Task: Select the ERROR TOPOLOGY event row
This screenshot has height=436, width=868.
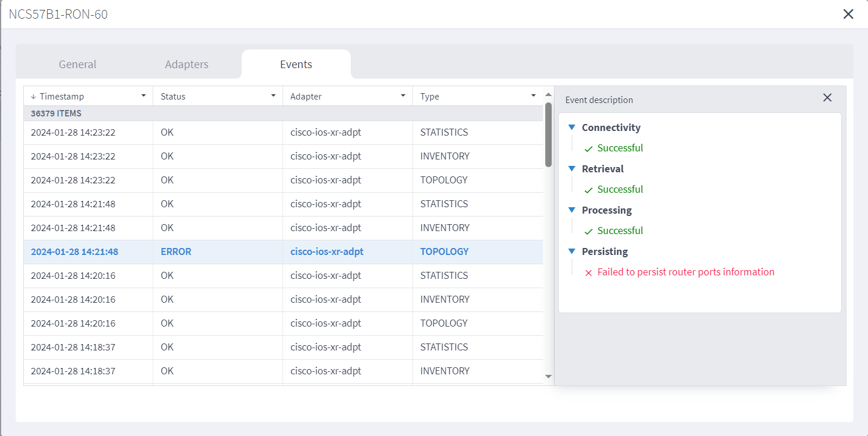Action: [x=283, y=252]
